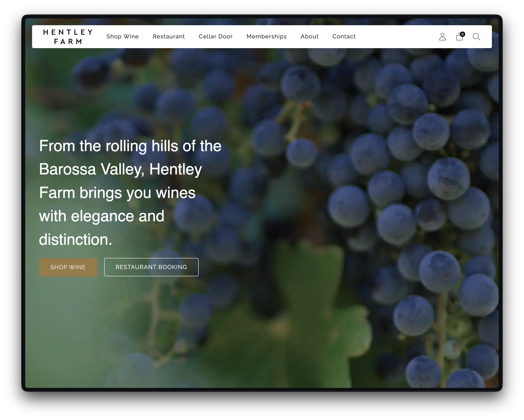The width and height of the screenshot is (524, 420).
Task: Click the gold SHOP WINE button
Action: tap(68, 267)
